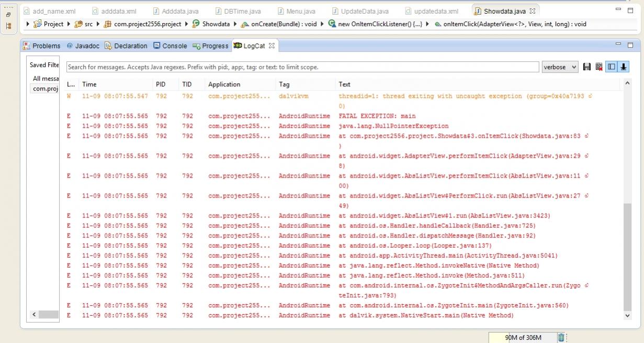Click the restore icon in left sidebar

click(8, 15)
